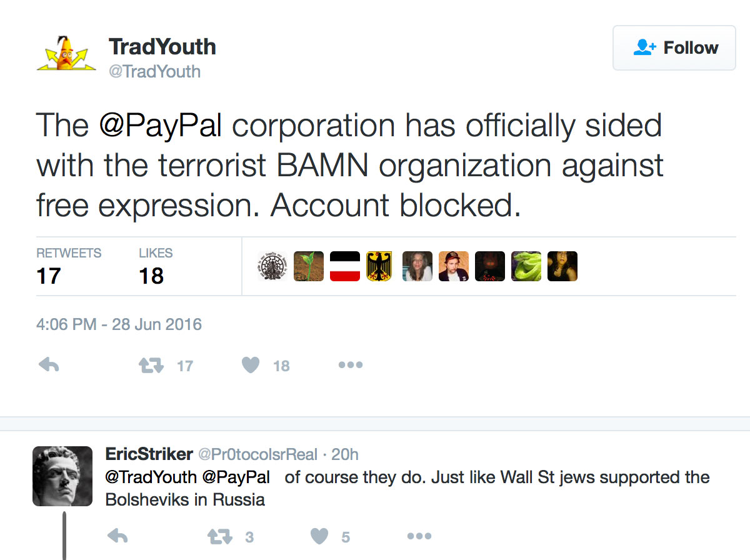Like EricStriker's reply tweet
Screen dimensions: 750x560
[319, 536]
